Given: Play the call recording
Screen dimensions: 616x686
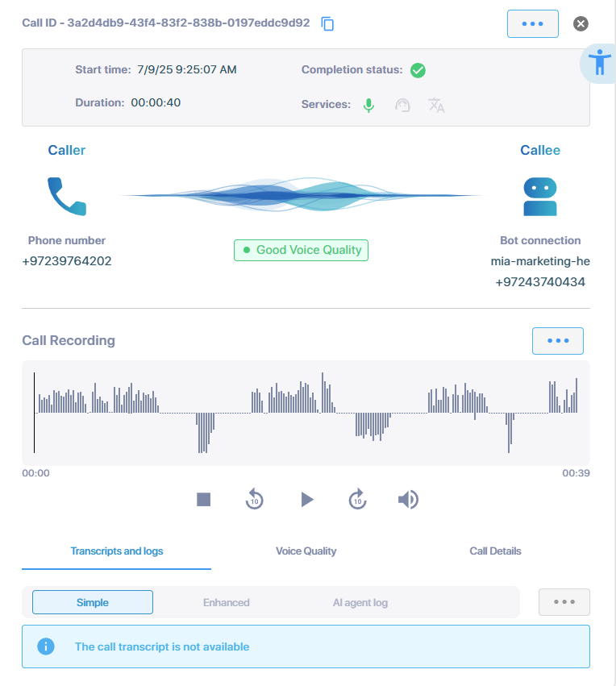Looking at the screenshot, I should 306,499.
